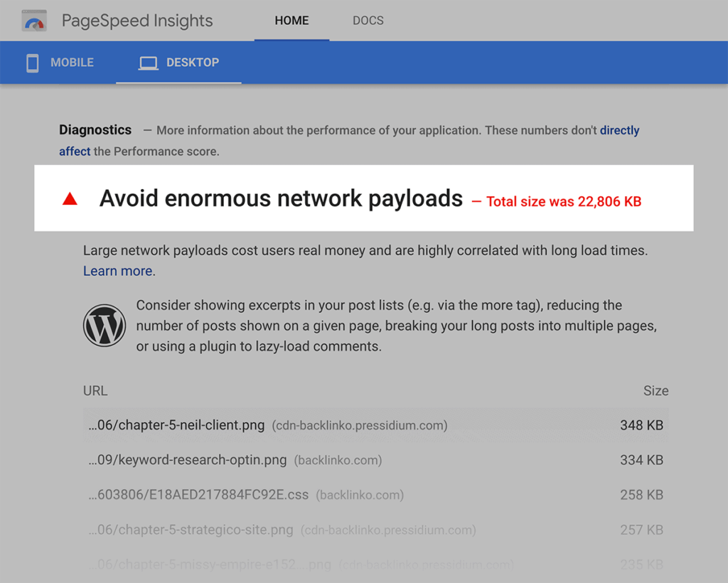This screenshot has height=583, width=728.
Task: Open the Learn more link
Action: pos(117,271)
